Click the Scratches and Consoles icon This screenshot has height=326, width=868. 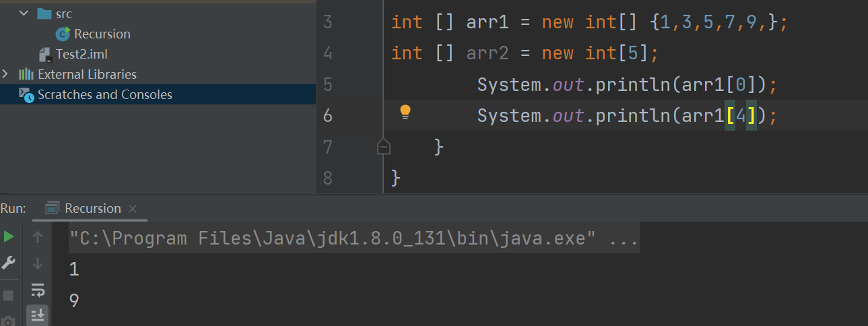26,95
